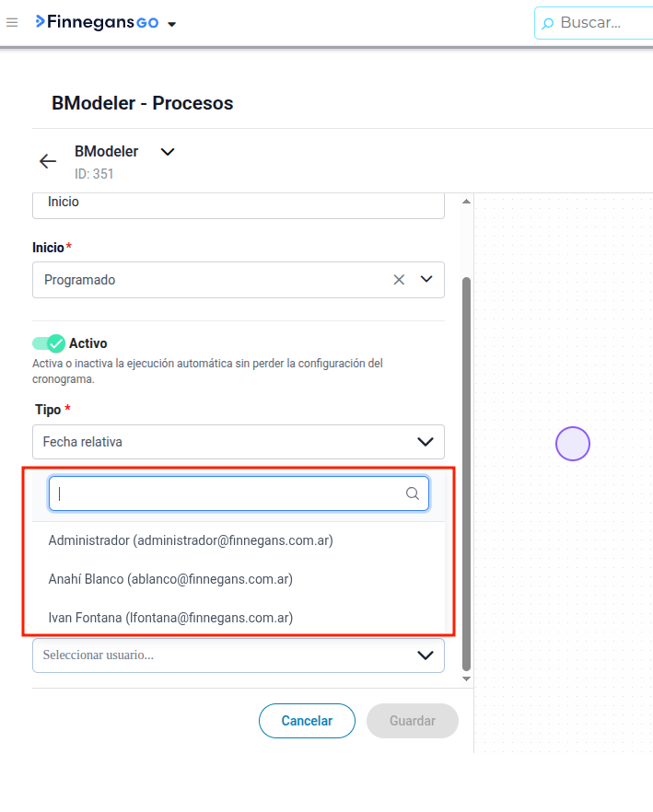Click the Cancelar button
The image size is (653, 812).
[307, 721]
